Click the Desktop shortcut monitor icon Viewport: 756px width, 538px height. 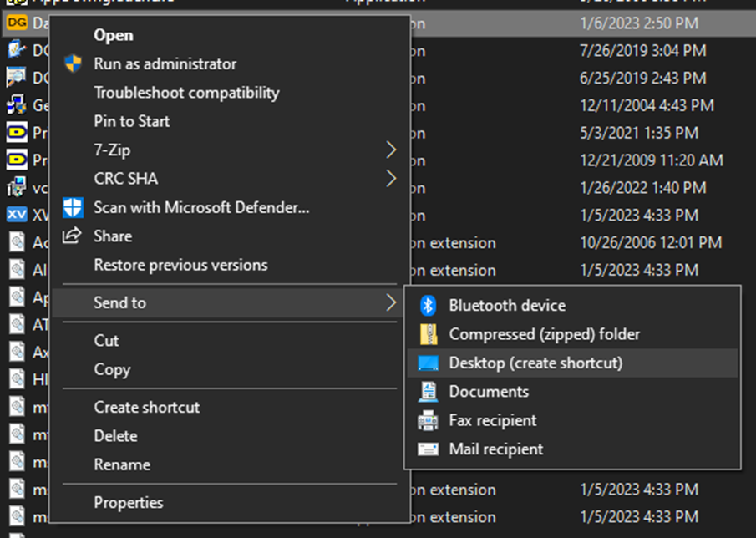429,363
